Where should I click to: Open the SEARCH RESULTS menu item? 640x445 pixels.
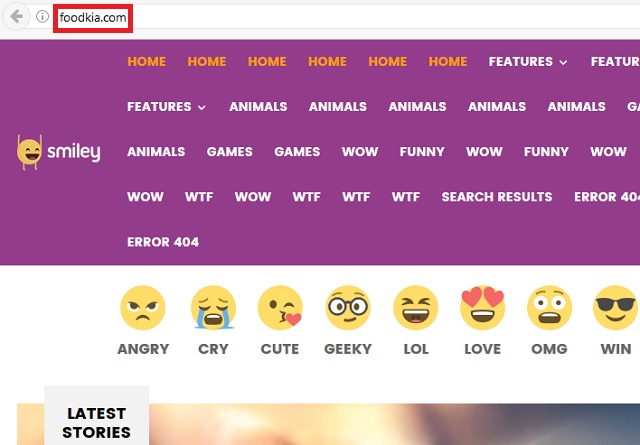point(497,197)
